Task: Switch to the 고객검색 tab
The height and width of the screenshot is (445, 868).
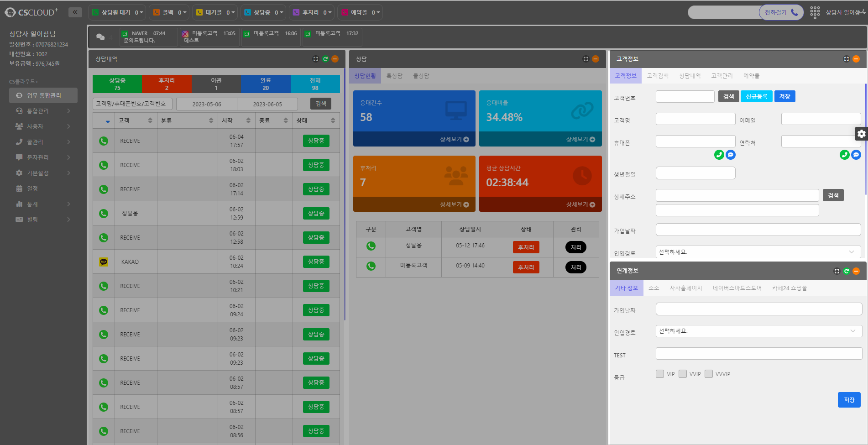Action: [658, 76]
